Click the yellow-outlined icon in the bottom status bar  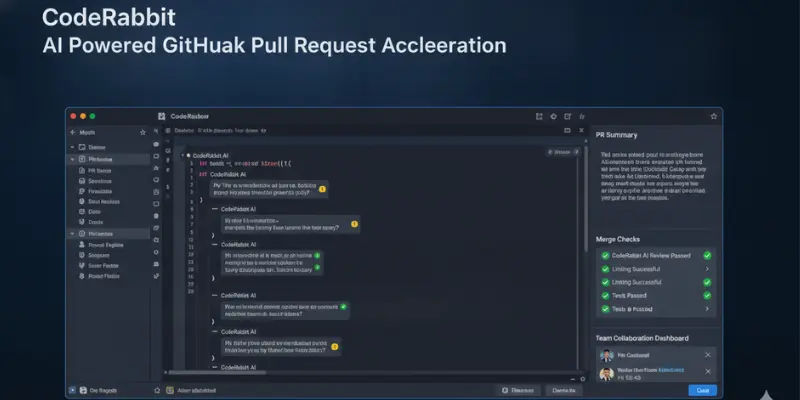(170, 390)
